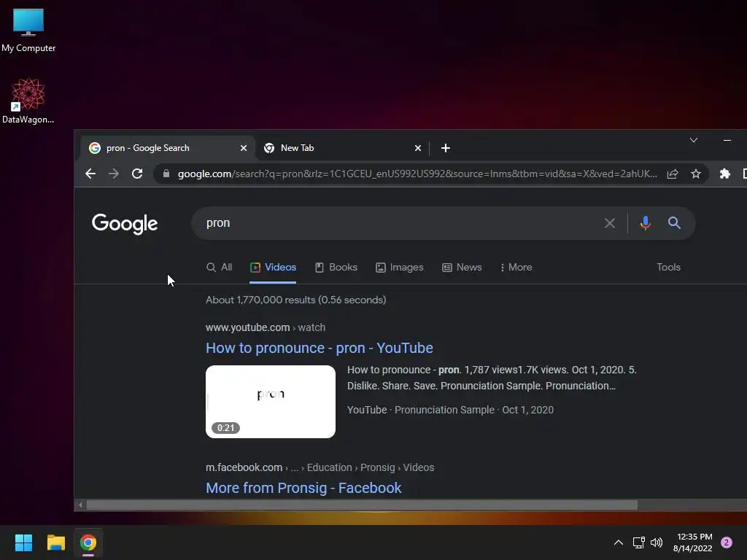Expand the More search categories menu
Screen dimensions: 747x560
516,267
